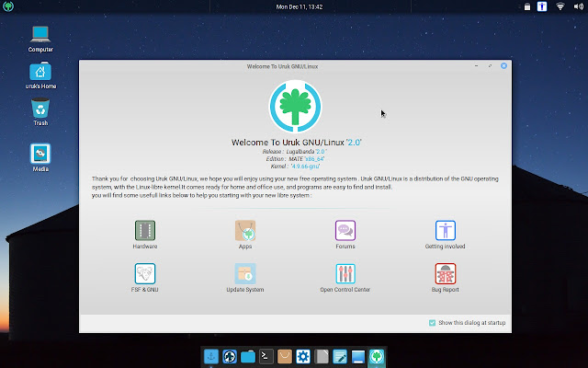The height and width of the screenshot is (368, 588).
Task: Launch the terminal from the dock
Action: tap(266, 356)
